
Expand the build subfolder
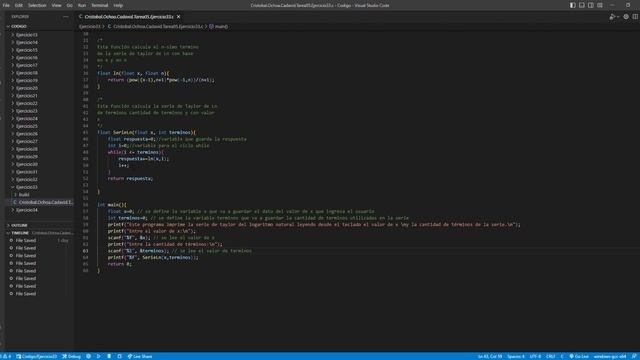[x=40, y=195]
